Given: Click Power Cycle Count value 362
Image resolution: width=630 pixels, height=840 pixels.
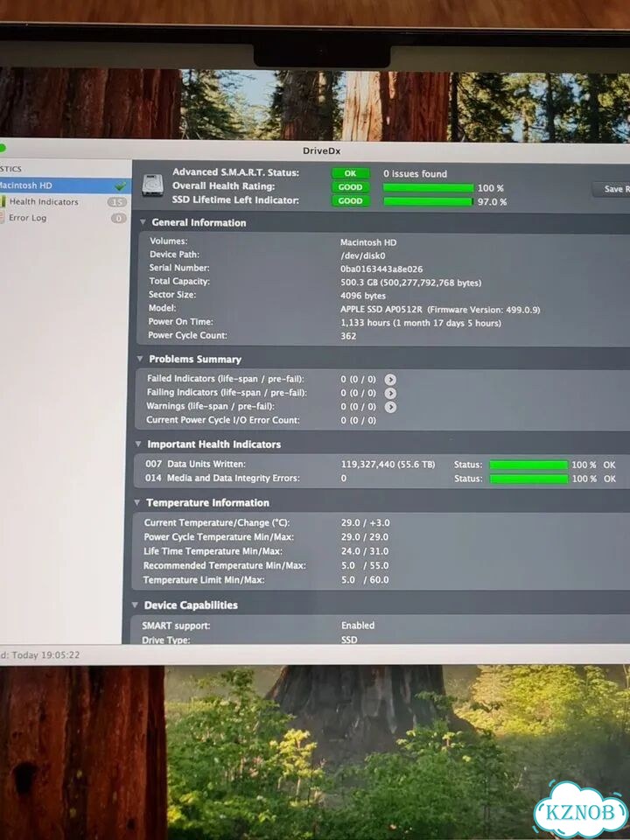Looking at the screenshot, I should tap(348, 336).
